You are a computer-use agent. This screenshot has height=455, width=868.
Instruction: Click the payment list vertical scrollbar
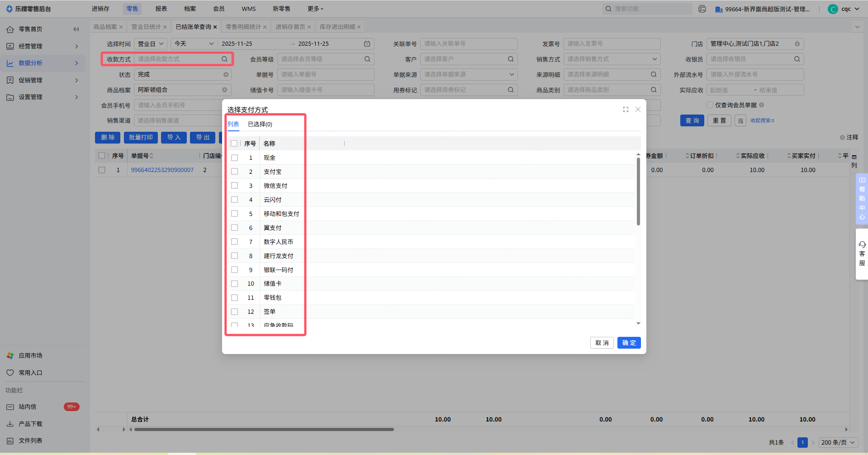pyautogui.click(x=638, y=191)
